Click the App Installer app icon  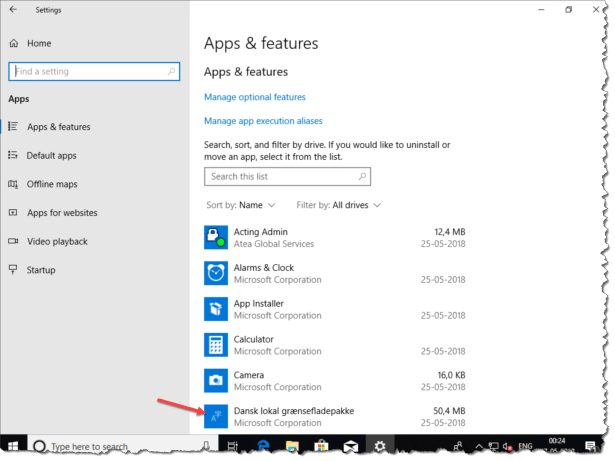216,309
